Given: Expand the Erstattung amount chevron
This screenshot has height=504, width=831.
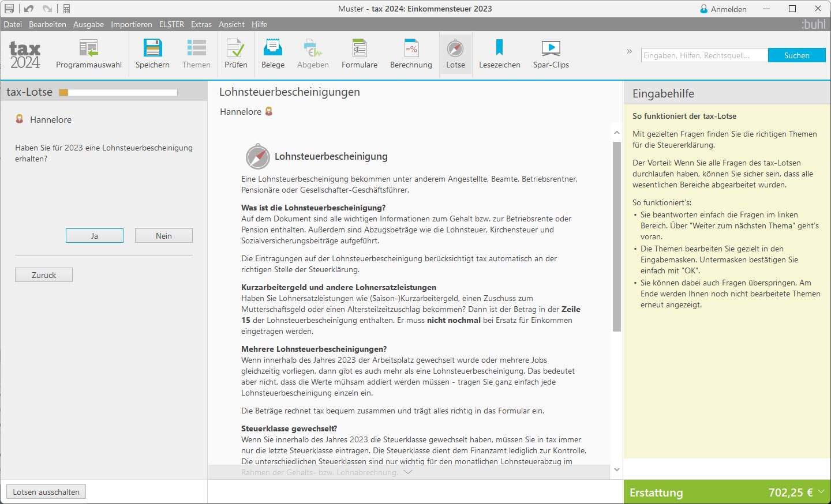Looking at the screenshot, I should pyautogui.click(x=821, y=491).
